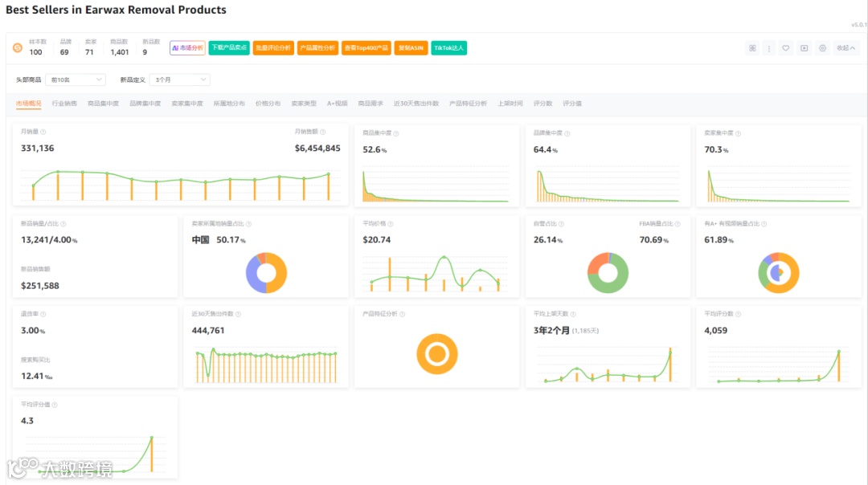Click help icon next to 自营占比
This screenshot has width=868, height=485.
point(561,224)
